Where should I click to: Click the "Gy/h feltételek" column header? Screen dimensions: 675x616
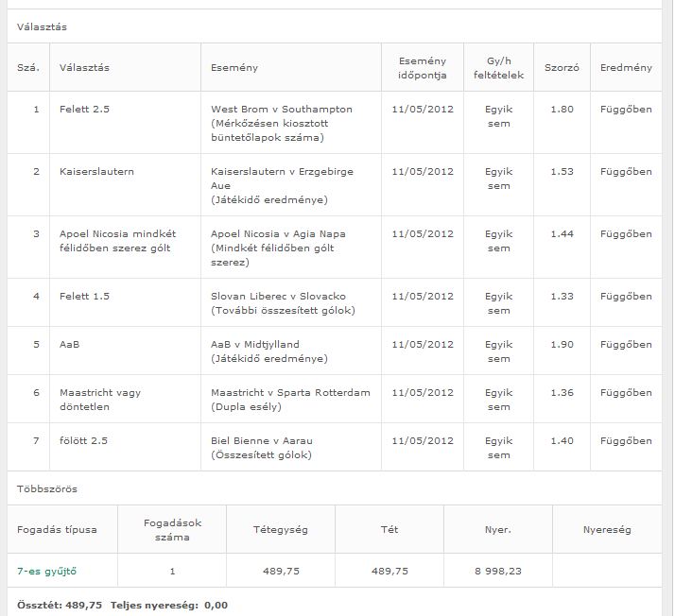pos(498,67)
